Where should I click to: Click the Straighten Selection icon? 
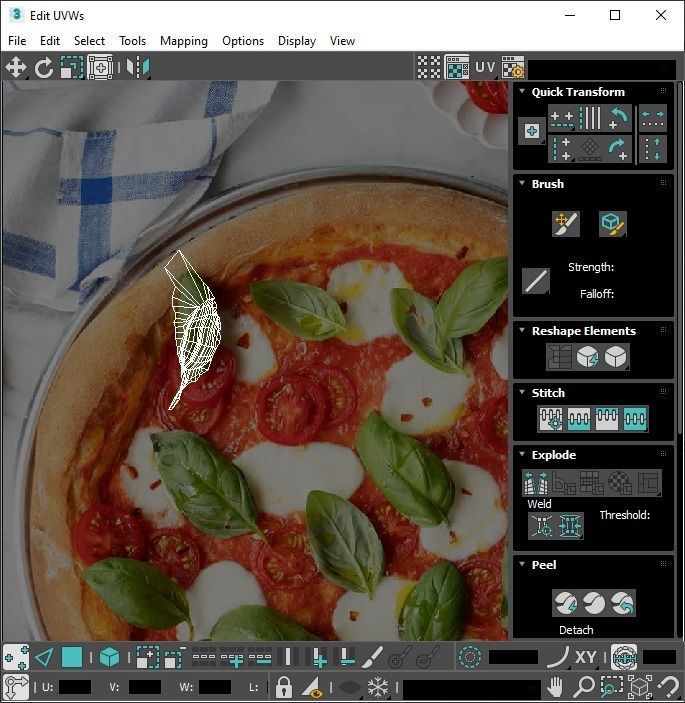pos(559,357)
